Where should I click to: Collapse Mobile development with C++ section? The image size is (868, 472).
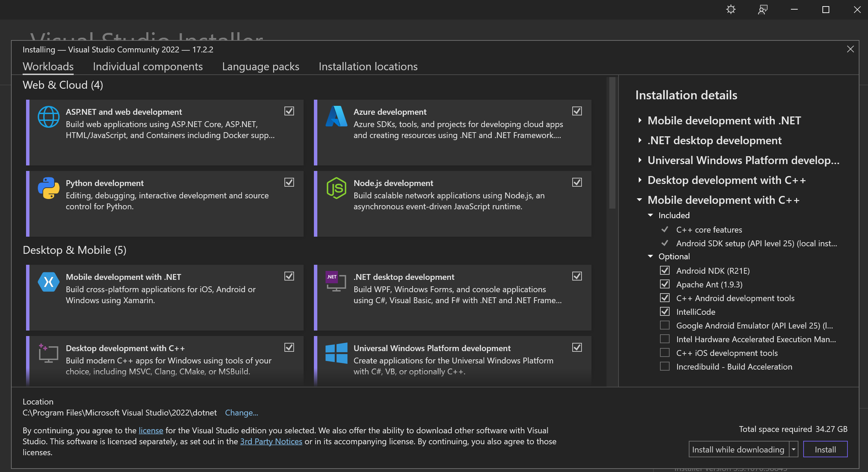pyautogui.click(x=639, y=200)
